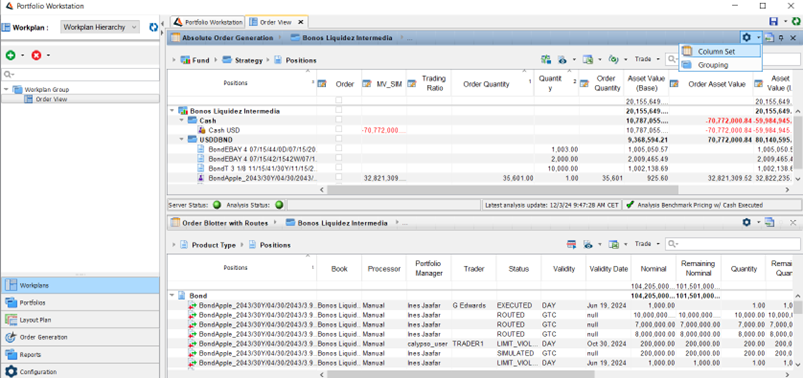Click edit icon beside the MV_SIM column header
Screen dimensions: 803x378
coord(367,84)
